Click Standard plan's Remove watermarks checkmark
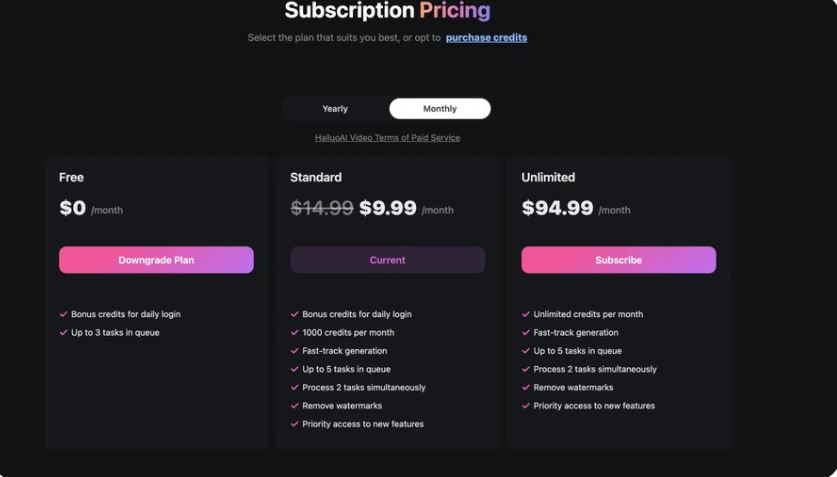Image resolution: width=837 pixels, height=477 pixels. pyautogui.click(x=295, y=406)
